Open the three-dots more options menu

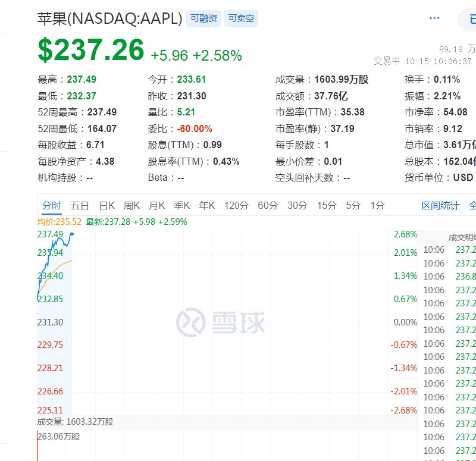(x=434, y=18)
